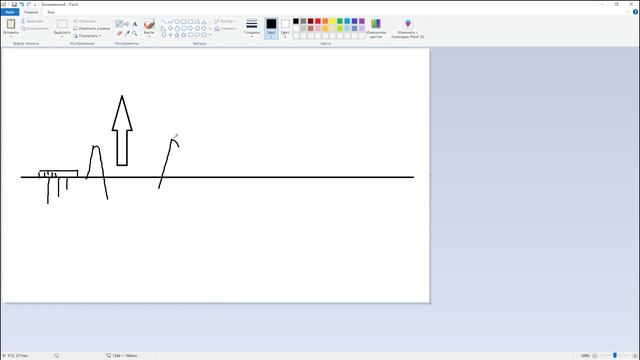Choose the Triangle shape
This screenshot has width=640, height=360.
[x=204, y=22]
